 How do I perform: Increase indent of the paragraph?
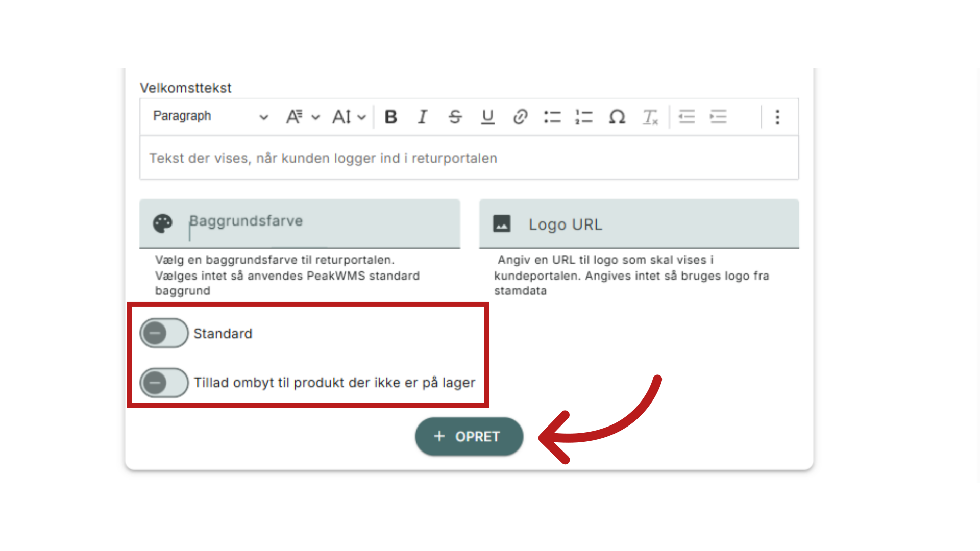[718, 117]
